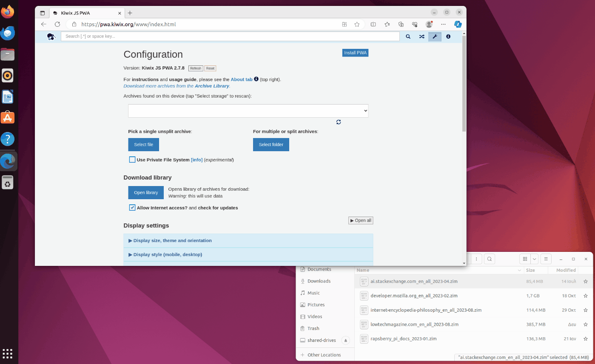Open new tab with plus button
The image size is (595, 364).
[130, 13]
